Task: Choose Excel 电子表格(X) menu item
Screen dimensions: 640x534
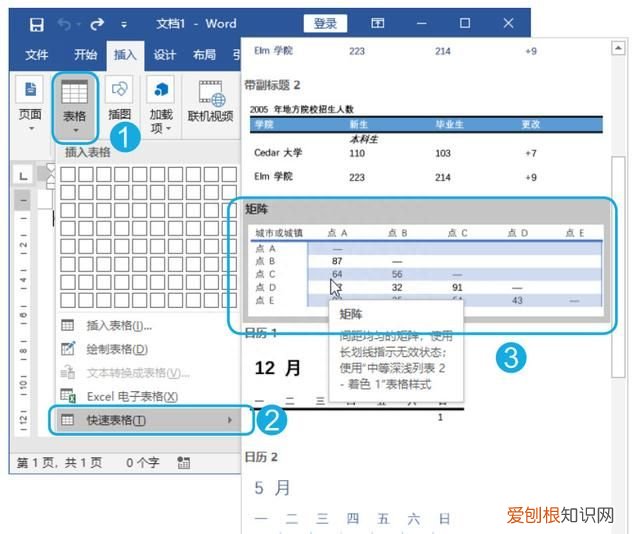Action: (x=147, y=396)
